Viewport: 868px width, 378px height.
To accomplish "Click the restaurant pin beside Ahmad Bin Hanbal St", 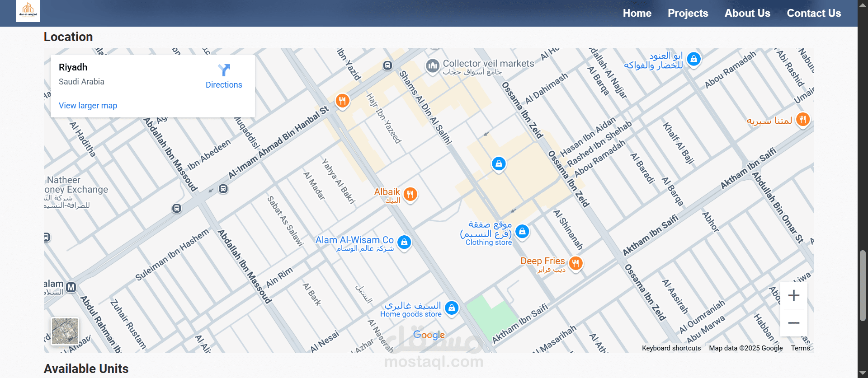I will 342,101.
